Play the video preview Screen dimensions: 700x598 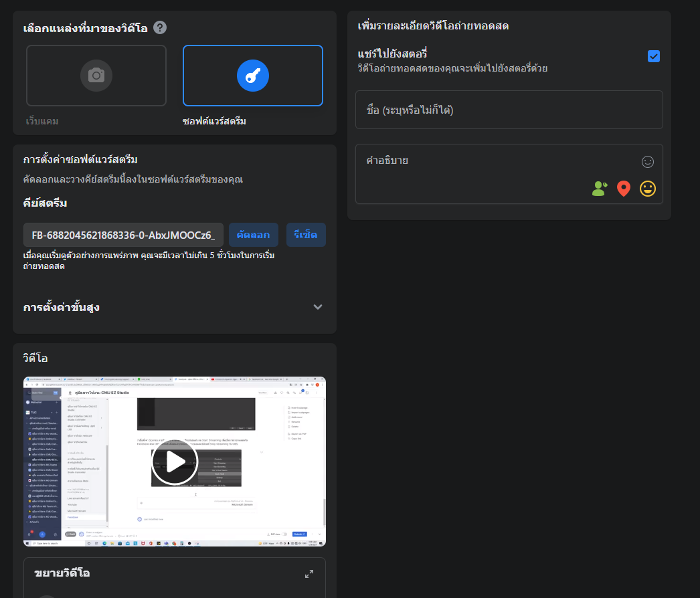[x=175, y=462]
